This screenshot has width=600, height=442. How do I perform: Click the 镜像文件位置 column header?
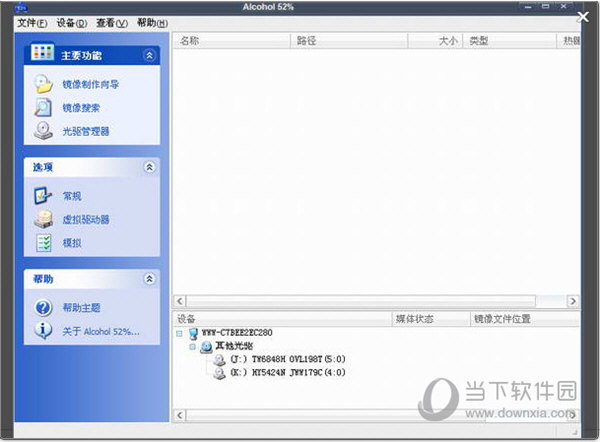pyautogui.click(x=525, y=319)
